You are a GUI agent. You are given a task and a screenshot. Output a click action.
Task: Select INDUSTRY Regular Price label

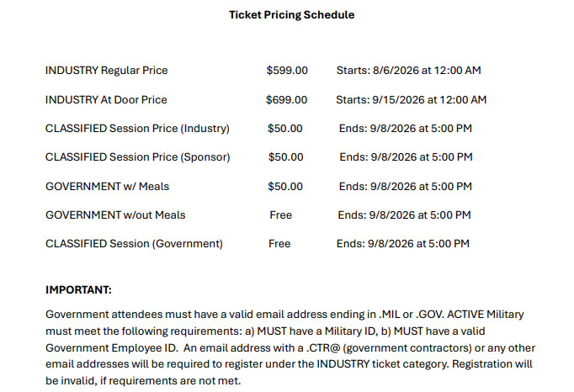coord(106,71)
